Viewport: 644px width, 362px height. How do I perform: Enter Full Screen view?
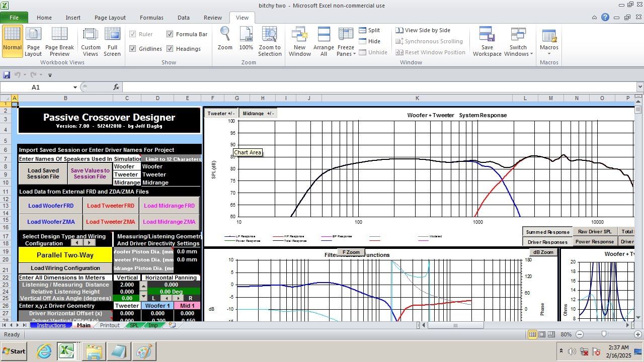coord(112,41)
